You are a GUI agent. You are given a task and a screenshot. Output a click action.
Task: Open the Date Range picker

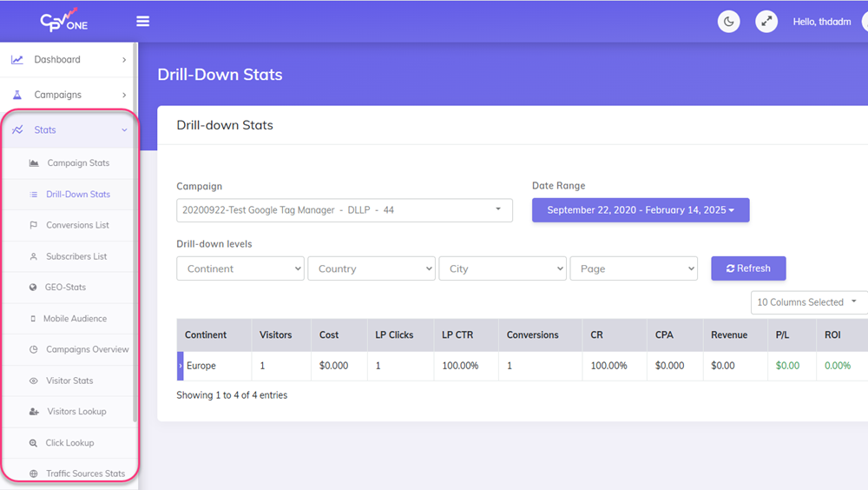[640, 210]
